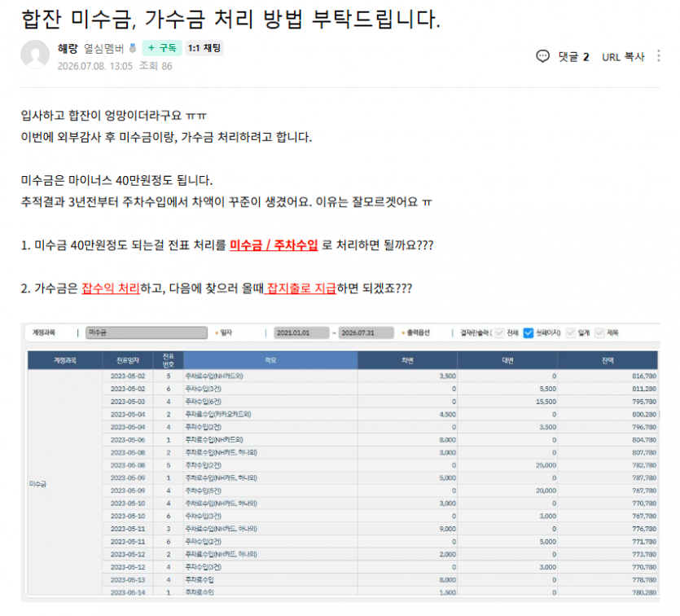Click the 출력옵션 label in filter bar
Image resolution: width=680 pixels, height=616 pixels.
(418, 332)
